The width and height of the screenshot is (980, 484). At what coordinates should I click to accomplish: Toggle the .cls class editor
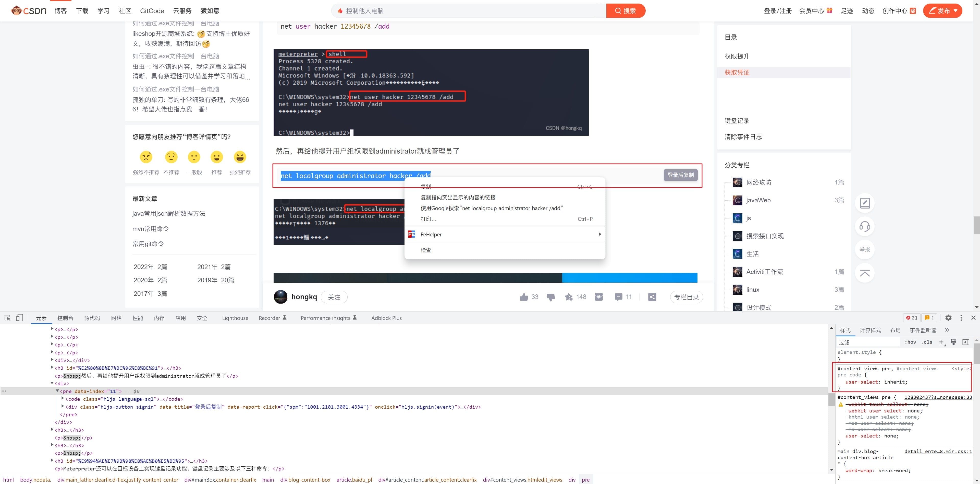point(926,342)
